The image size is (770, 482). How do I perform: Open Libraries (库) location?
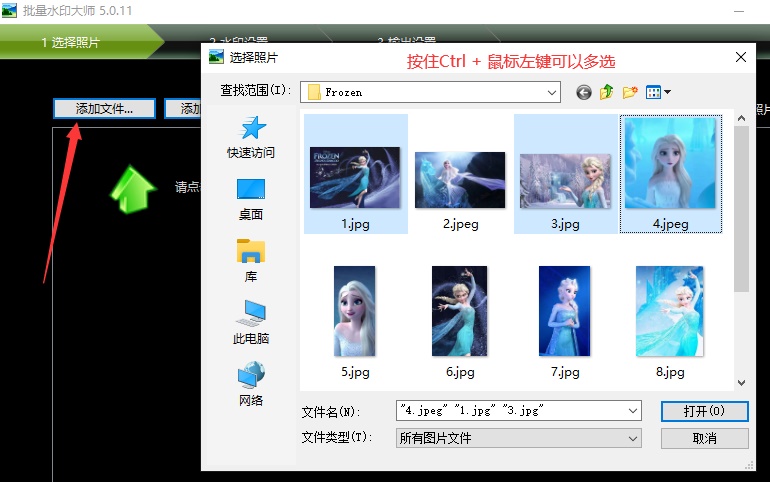point(251,261)
